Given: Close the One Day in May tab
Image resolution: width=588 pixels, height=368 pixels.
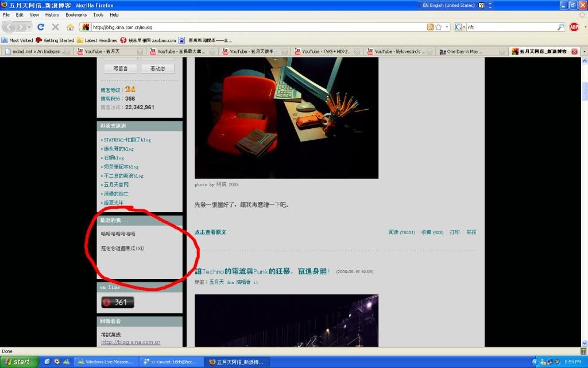Looking at the screenshot, I should coord(502,51).
